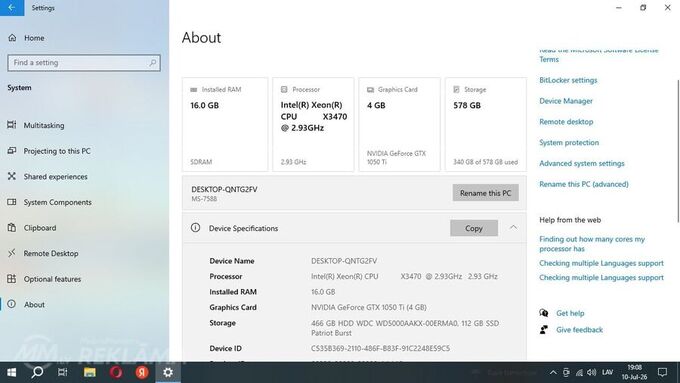Click the Installed RAM card
Screen dimensions: 680x383
[225, 124]
